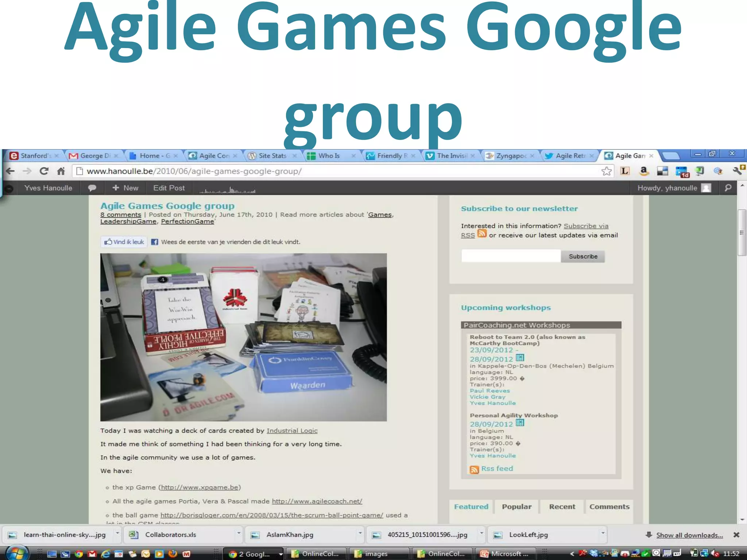
Task: Click Vind ik leuk like button
Action: click(124, 242)
